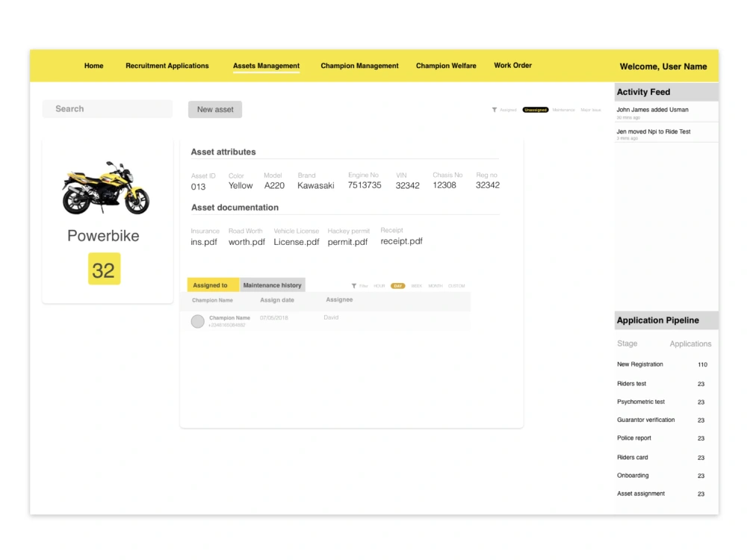The image size is (747, 560).
Task: Click Welcome, User Name
Action: [x=663, y=66]
